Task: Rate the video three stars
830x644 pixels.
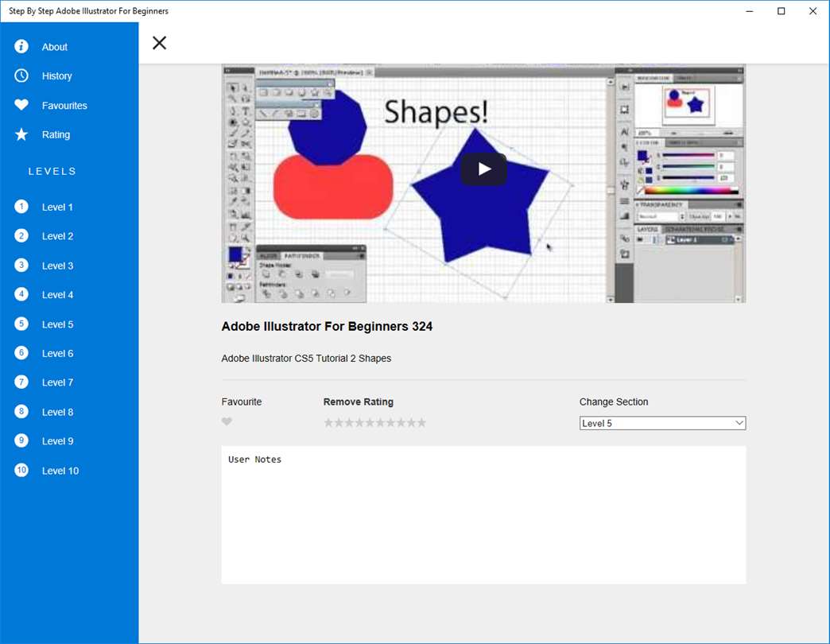Action: click(349, 422)
